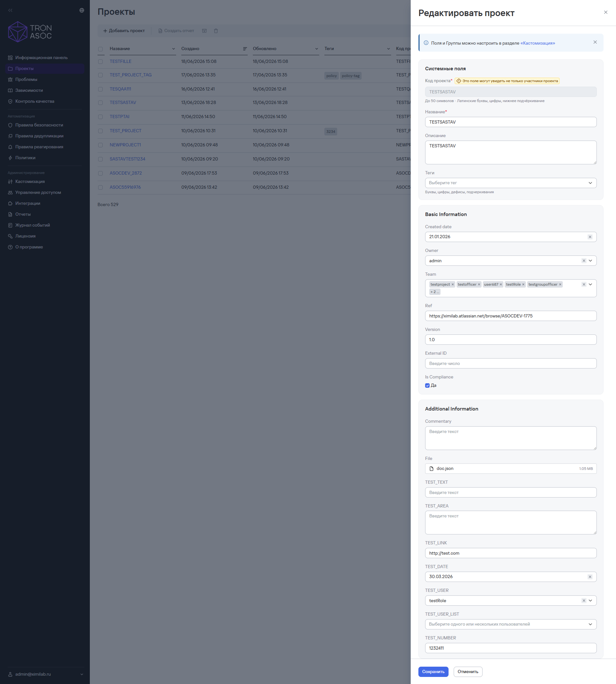The width and height of the screenshot is (616, 684).
Task: Clear all Team selections
Action: click(x=584, y=284)
